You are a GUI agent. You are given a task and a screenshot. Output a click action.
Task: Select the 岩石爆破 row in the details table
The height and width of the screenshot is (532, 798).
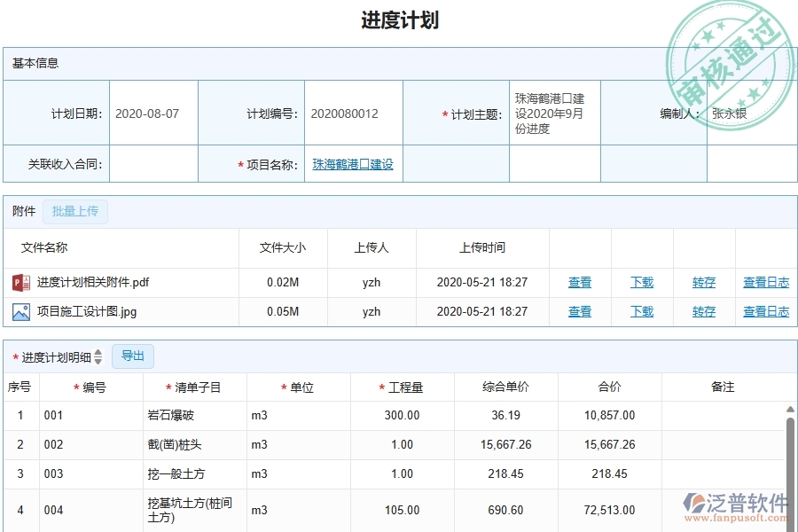coord(187,415)
